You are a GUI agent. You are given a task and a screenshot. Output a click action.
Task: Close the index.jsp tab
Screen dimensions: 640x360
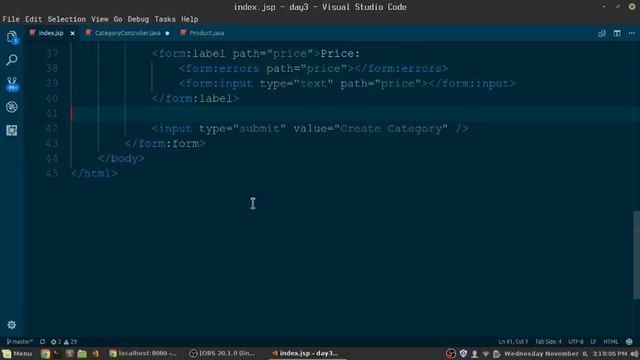pyautogui.click(x=73, y=33)
